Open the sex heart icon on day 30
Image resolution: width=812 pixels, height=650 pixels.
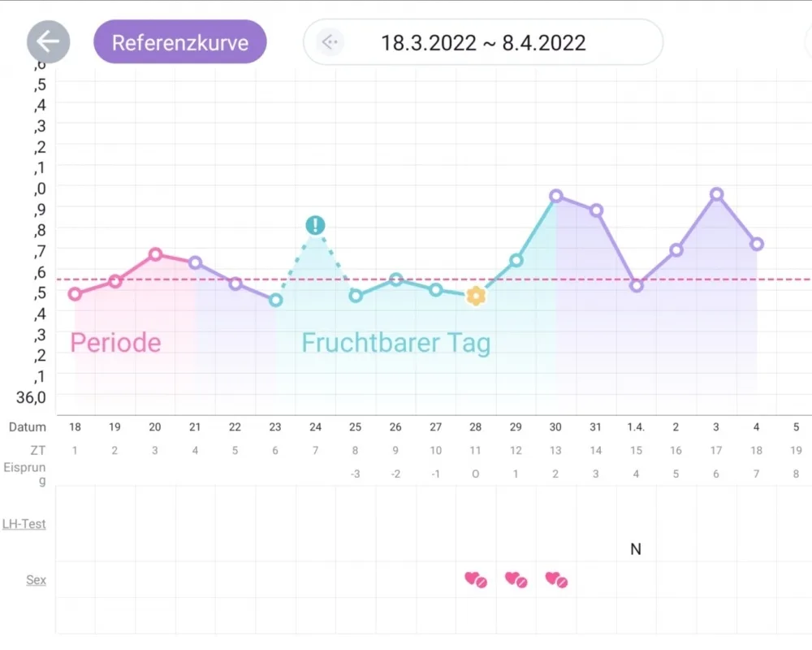point(556,579)
